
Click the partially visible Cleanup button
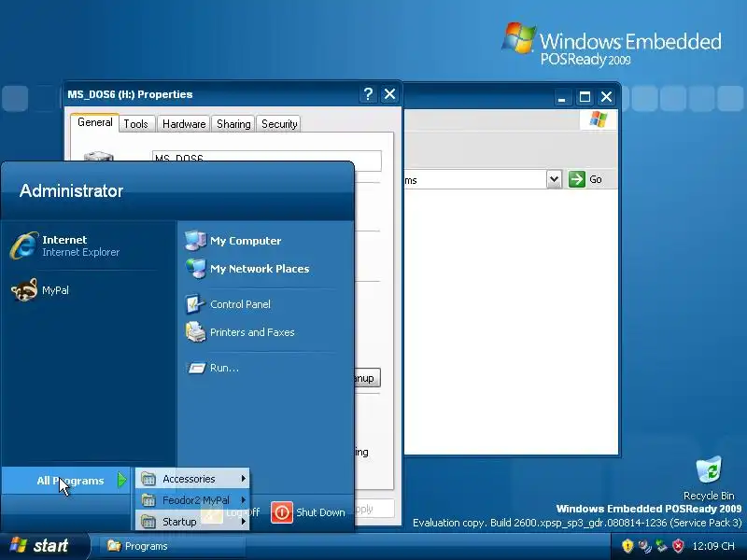pyautogui.click(x=367, y=378)
